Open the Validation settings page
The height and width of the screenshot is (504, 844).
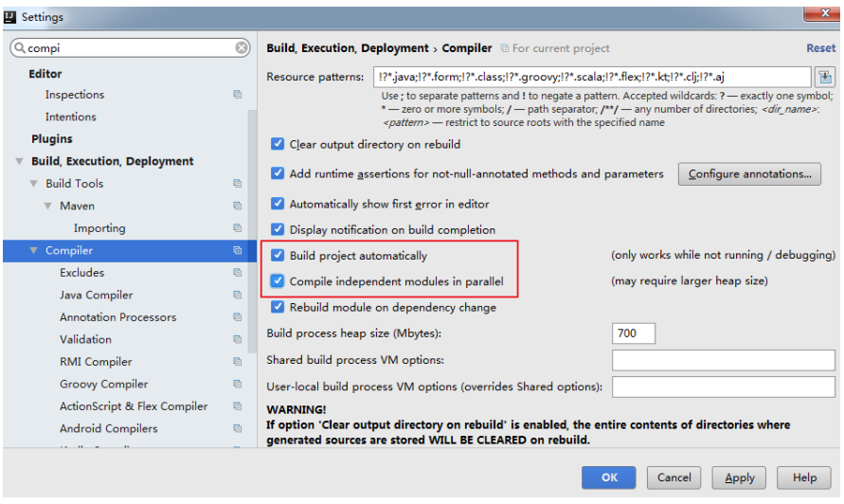click(85, 339)
